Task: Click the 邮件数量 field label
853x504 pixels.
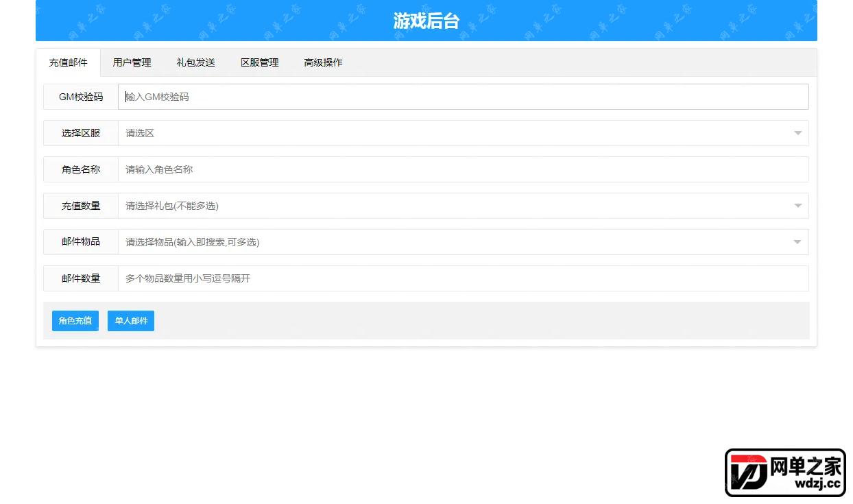Action: 81,278
